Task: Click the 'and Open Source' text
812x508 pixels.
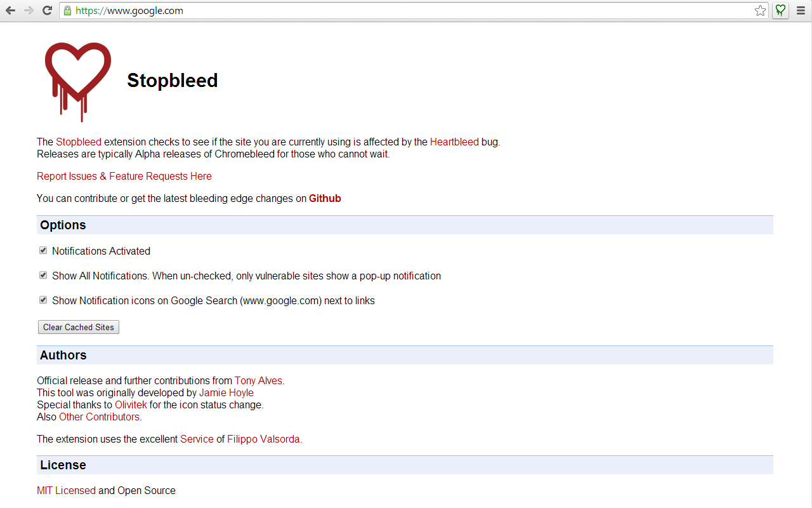Action: pyautogui.click(x=137, y=491)
